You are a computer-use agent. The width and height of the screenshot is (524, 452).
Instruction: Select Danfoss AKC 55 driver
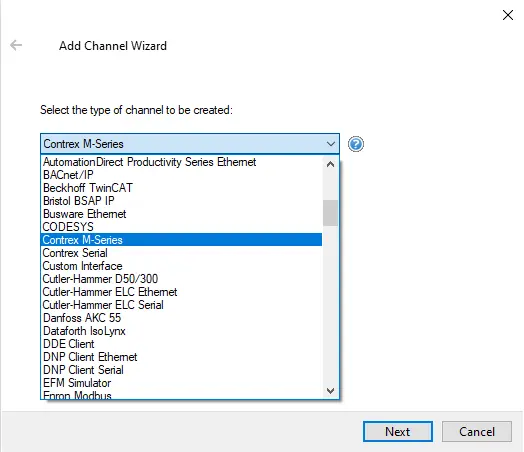[181, 318]
